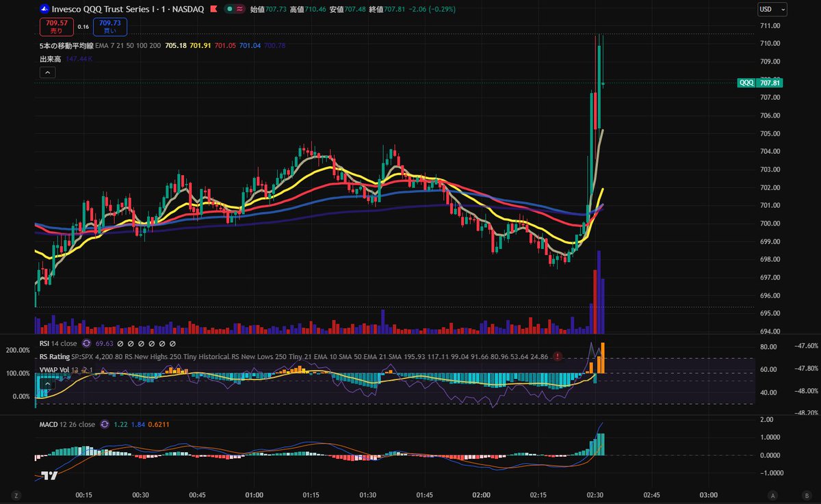The width and height of the screenshot is (821, 504).
Task: Select the MACD 12 26 close label
Action: click(x=67, y=424)
